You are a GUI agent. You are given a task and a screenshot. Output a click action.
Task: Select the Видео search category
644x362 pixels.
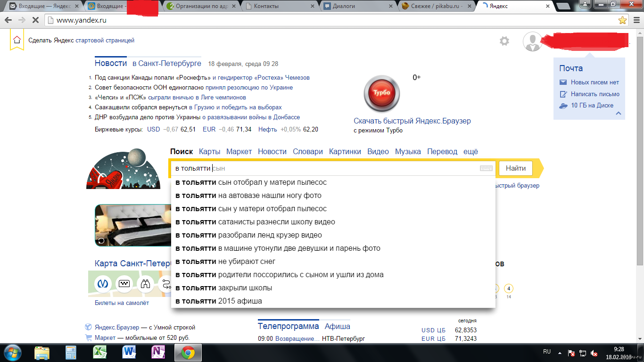click(x=378, y=151)
